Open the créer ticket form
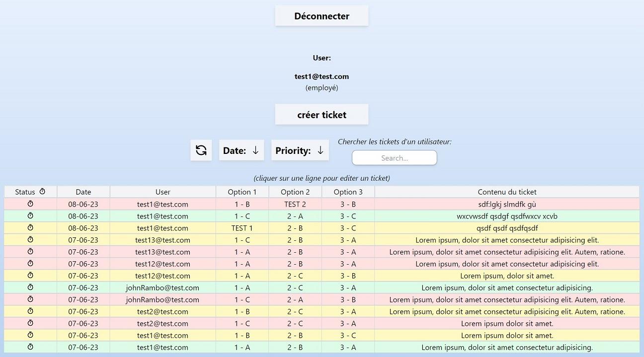644x357 pixels. tap(322, 115)
